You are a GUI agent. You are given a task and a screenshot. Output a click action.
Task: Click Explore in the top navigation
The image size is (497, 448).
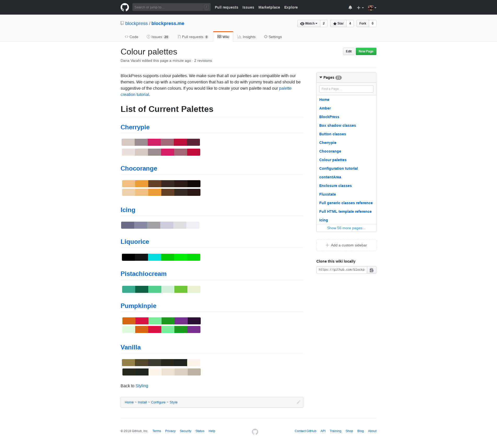(x=291, y=7)
